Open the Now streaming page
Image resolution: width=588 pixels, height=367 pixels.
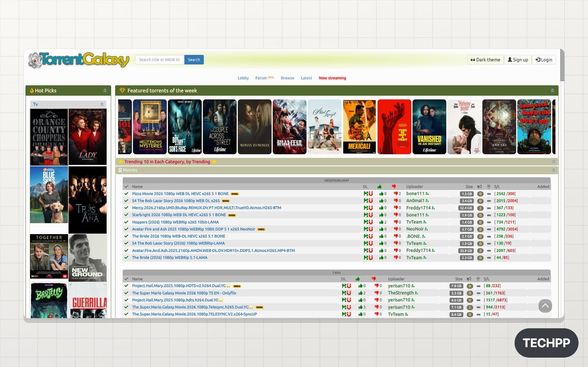[x=333, y=78]
